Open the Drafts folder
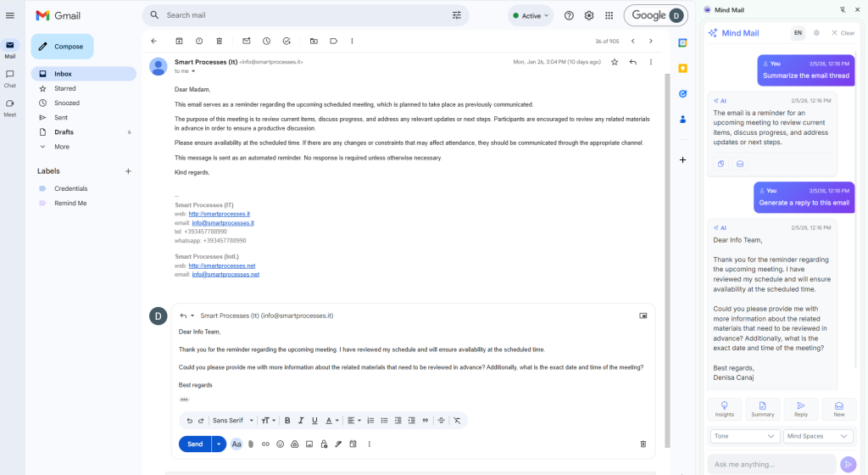This screenshot has height=475, width=868. click(64, 132)
